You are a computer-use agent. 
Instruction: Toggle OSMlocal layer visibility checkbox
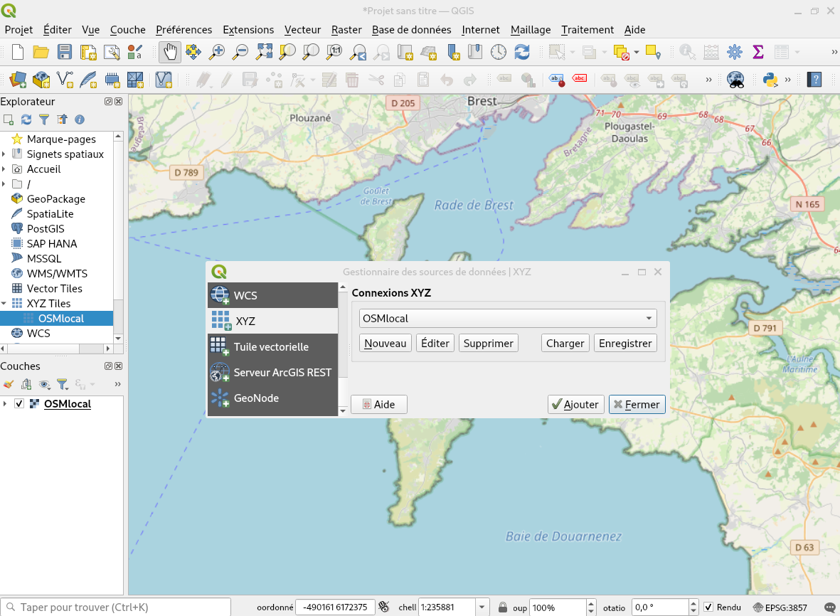pyautogui.click(x=19, y=403)
